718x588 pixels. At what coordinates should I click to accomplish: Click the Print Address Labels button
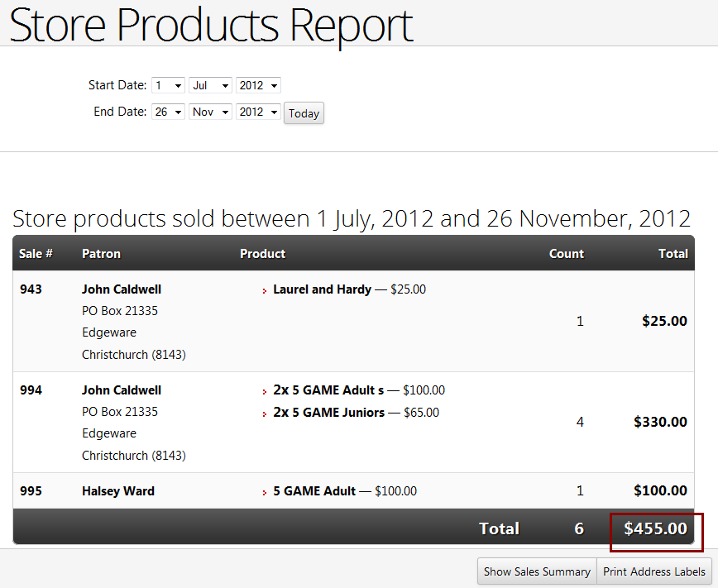coord(653,571)
